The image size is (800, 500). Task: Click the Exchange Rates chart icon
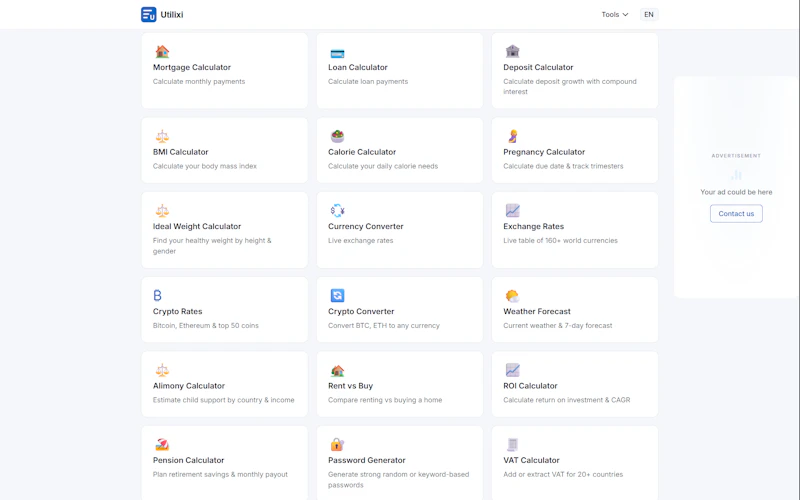pyautogui.click(x=512, y=210)
